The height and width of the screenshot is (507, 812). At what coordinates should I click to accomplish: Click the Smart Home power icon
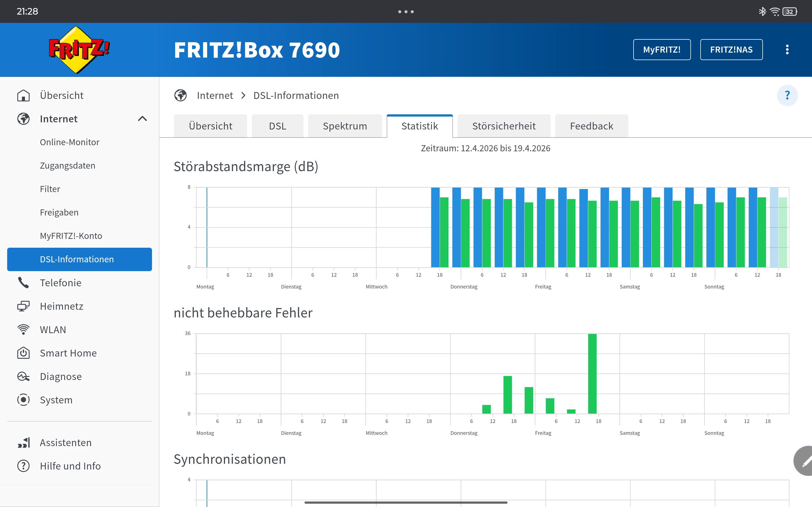[x=23, y=353]
